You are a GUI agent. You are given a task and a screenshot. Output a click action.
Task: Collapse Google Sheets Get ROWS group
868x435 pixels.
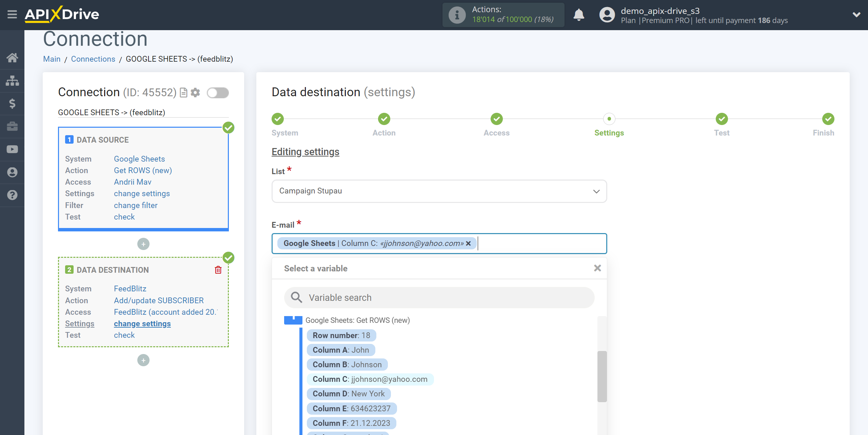pyautogui.click(x=293, y=320)
